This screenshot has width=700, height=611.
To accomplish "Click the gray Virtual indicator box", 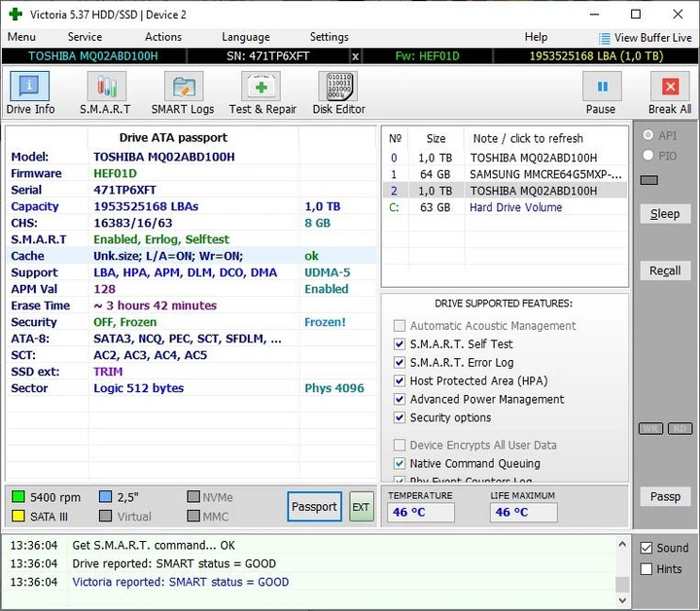I will tap(105, 516).
